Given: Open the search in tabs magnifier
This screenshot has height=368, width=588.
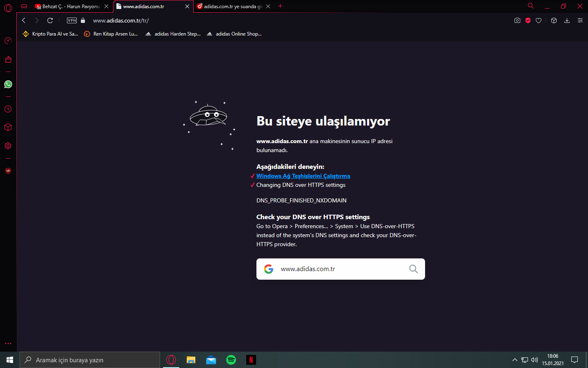Looking at the screenshot, I should (x=531, y=6).
